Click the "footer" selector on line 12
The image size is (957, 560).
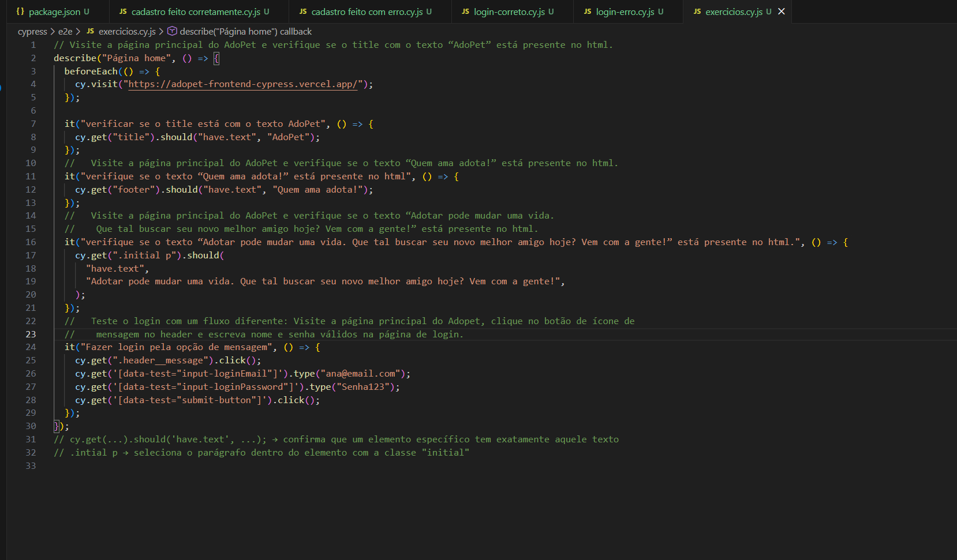(134, 190)
